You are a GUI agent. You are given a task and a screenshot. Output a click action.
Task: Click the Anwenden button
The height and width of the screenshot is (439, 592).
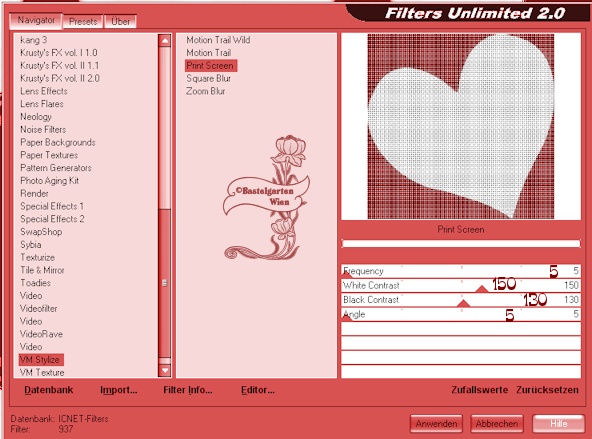click(x=436, y=424)
